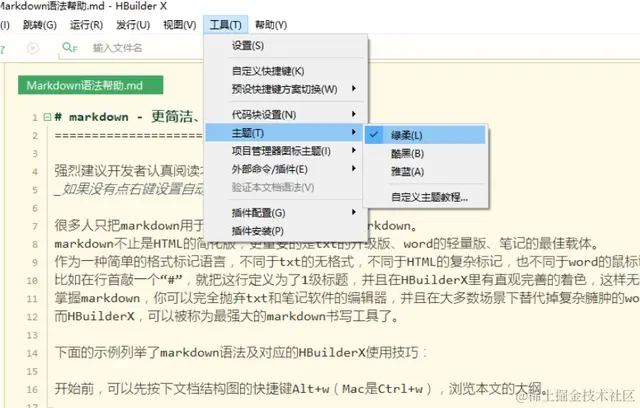
Task: Expand the 主题(T) submenu entry
Action: [x=284, y=133]
